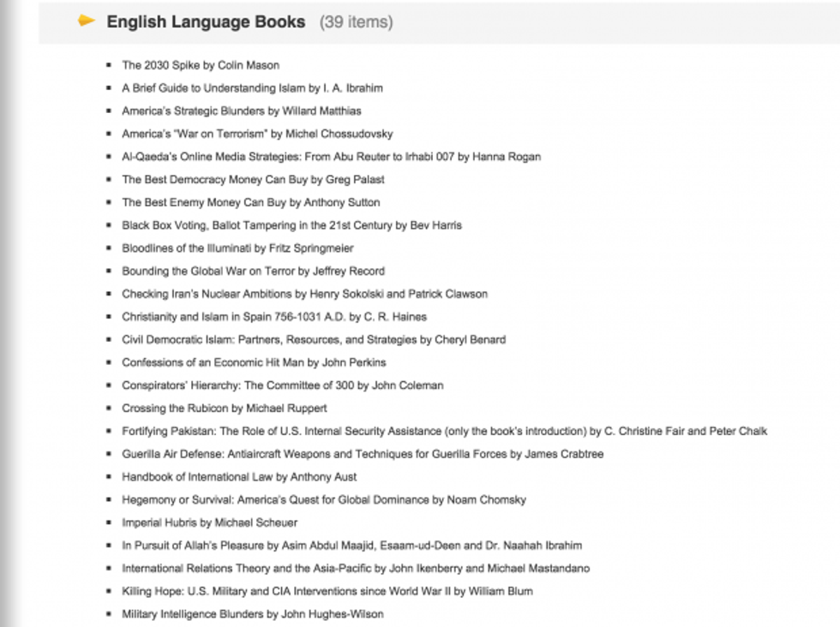Select Crossing the Rubicon by Michael Ruppert
Screen dimensions: 840x627
click(x=224, y=409)
